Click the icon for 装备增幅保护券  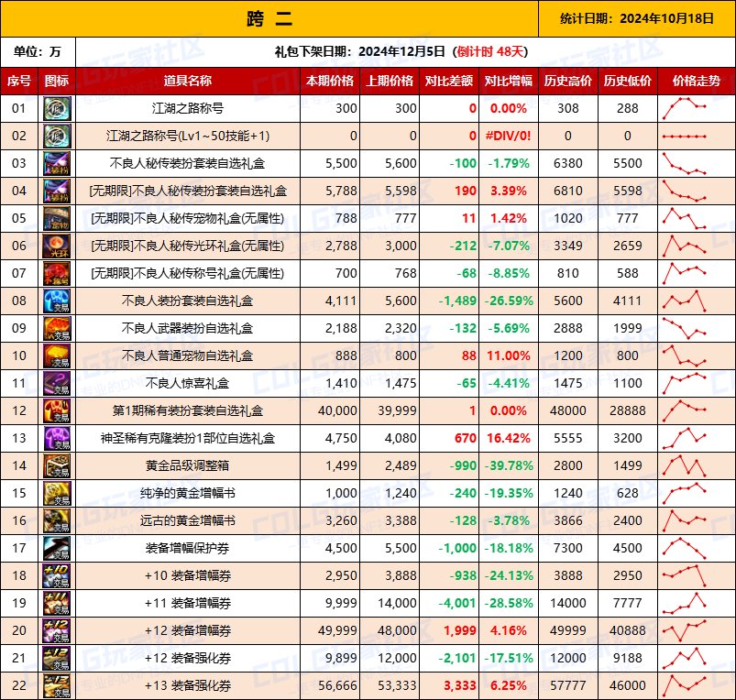[57, 548]
